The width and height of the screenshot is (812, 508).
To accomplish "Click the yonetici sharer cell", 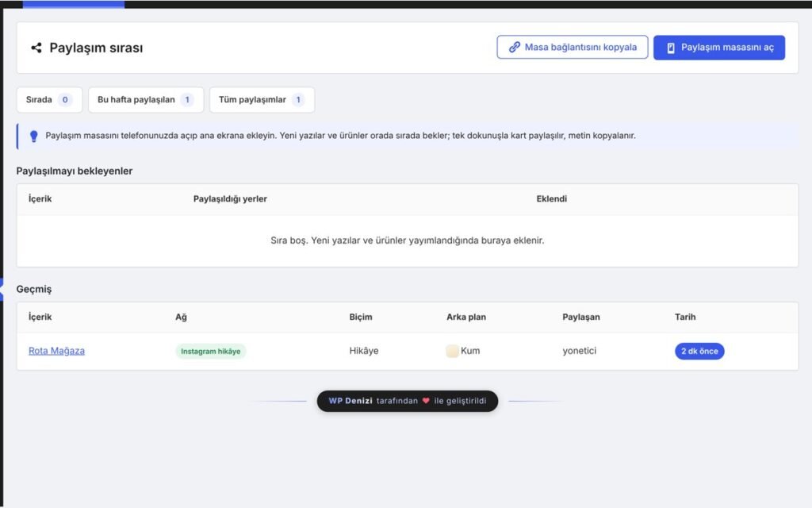I will (579, 351).
